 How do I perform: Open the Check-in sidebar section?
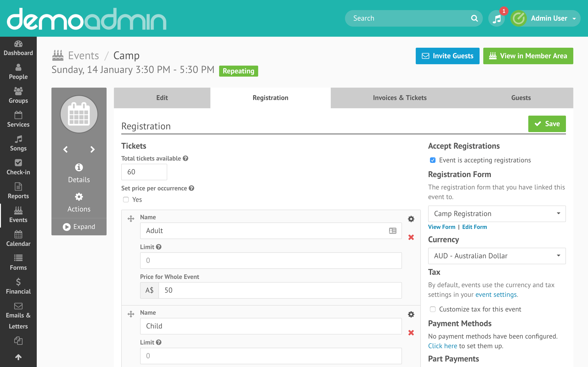(18, 167)
